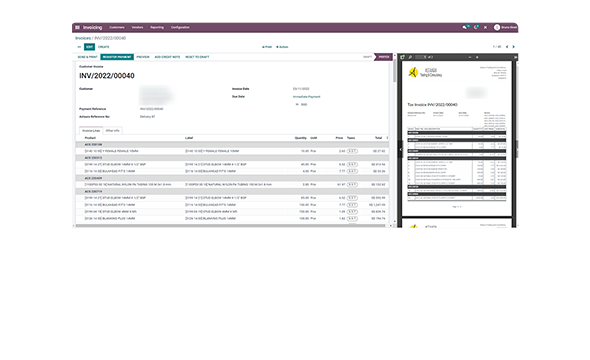Select the DRAFT status stage
This screenshot has height=360, width=590.
(367, 57)
